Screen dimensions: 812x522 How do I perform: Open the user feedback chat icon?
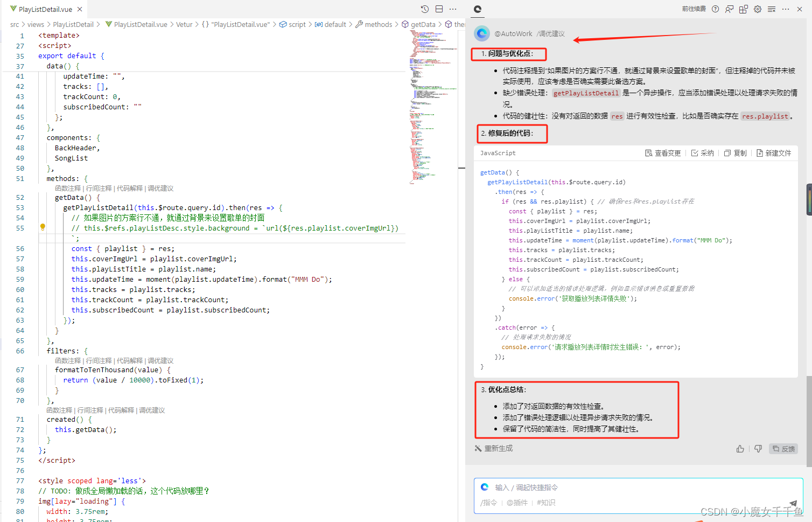(x=729, y=9)
